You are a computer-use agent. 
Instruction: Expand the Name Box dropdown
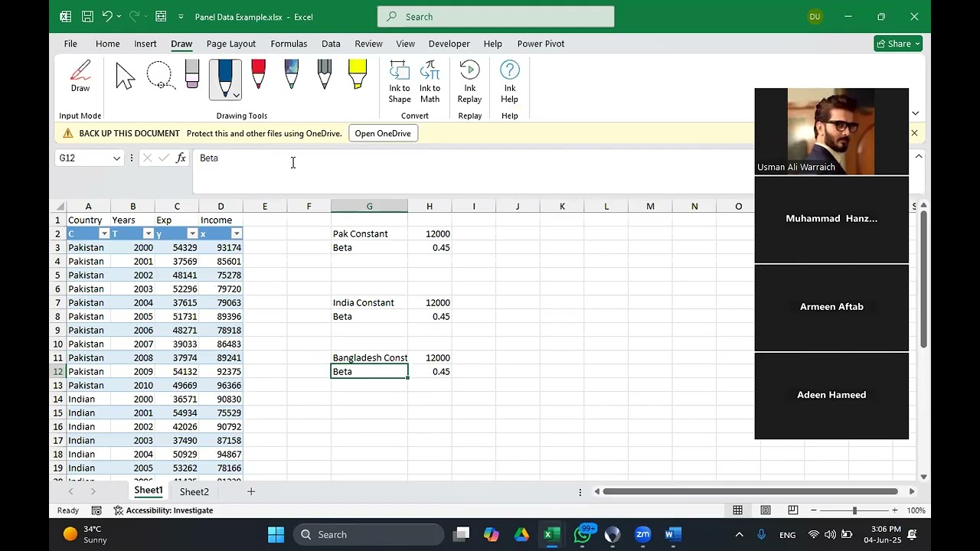tap(116, 158)
